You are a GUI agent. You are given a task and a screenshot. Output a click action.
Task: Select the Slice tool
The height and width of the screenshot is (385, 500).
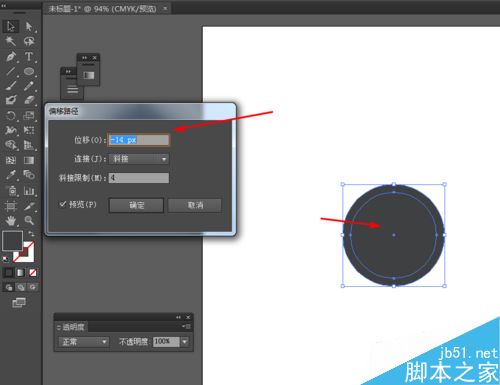29,206
